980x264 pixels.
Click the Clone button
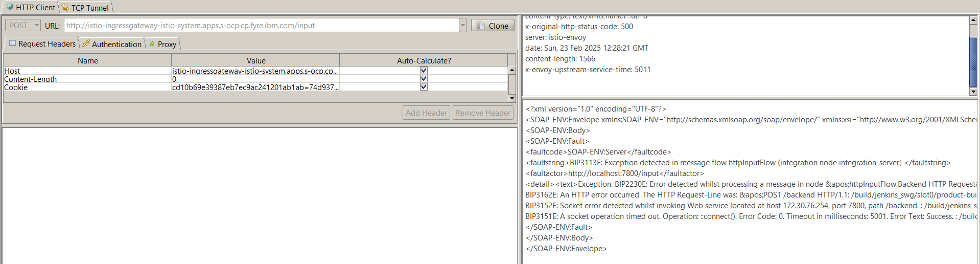click(493, 26)
